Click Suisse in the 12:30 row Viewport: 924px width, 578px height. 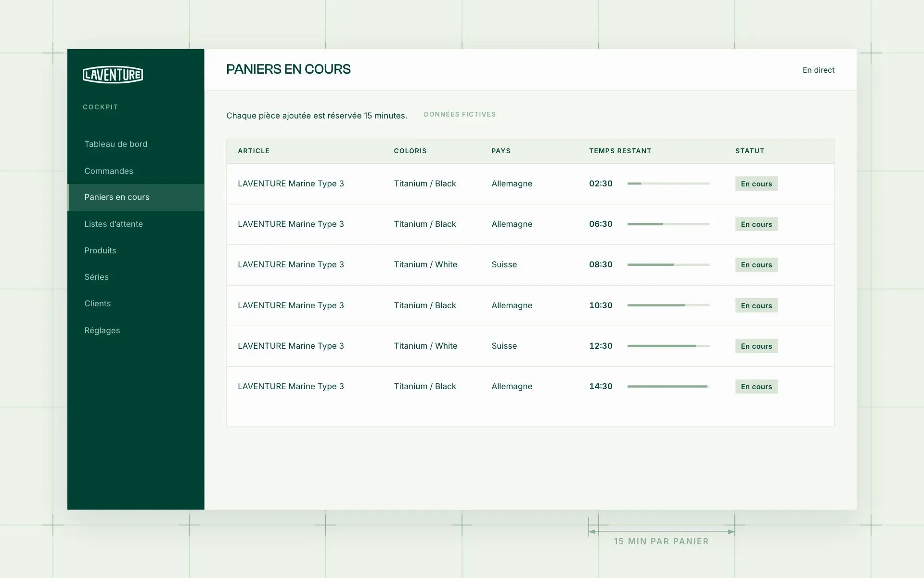point(504,346)
